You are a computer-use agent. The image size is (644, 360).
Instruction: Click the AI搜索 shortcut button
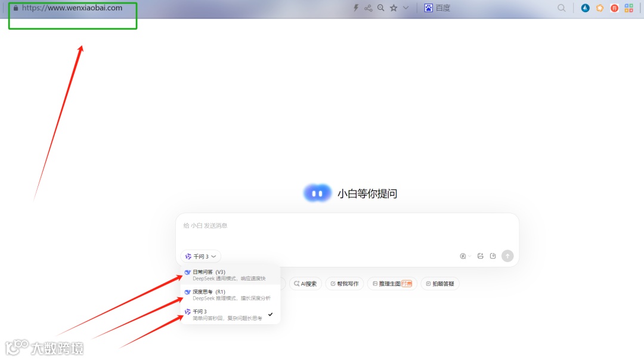(305, 284)
